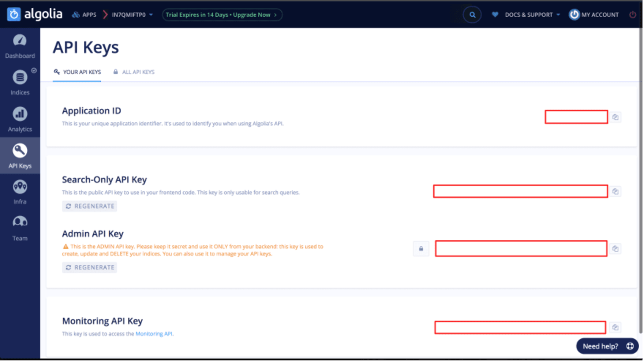Viewport: 644px width, 361px height.
Task: Reveal the hidden Admin API Key
Action: pos(421,249)
